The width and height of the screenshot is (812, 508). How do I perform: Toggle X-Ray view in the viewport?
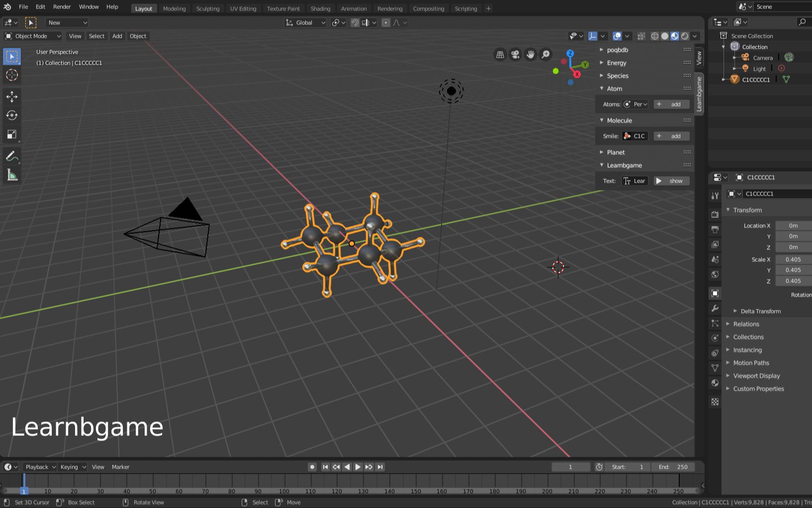[641, 36]
